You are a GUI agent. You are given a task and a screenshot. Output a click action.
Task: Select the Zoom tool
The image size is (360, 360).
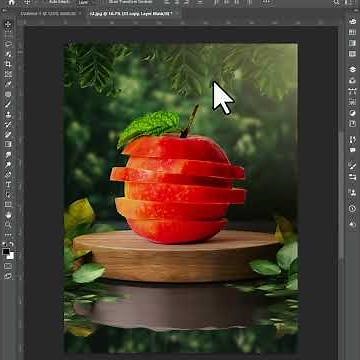(x=8, y=225)
